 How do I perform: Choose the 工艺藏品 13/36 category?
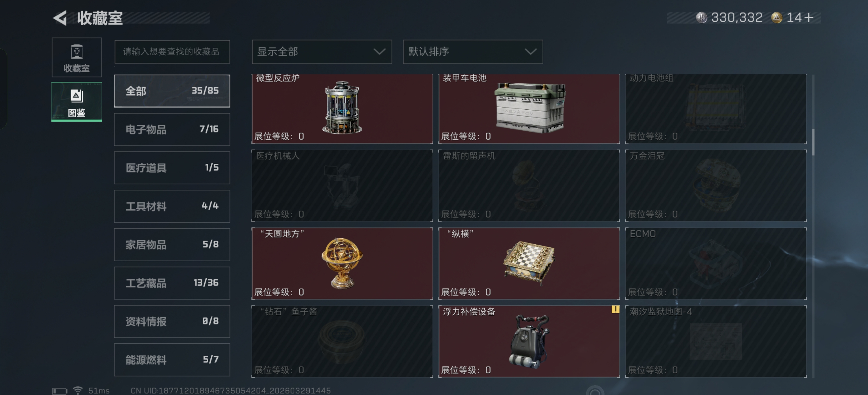point(172,283)
